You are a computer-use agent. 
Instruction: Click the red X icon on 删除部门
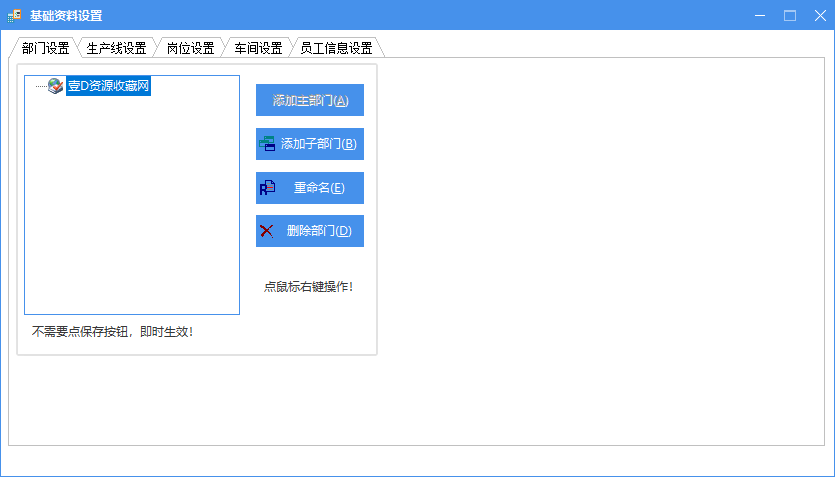point(266,231)
